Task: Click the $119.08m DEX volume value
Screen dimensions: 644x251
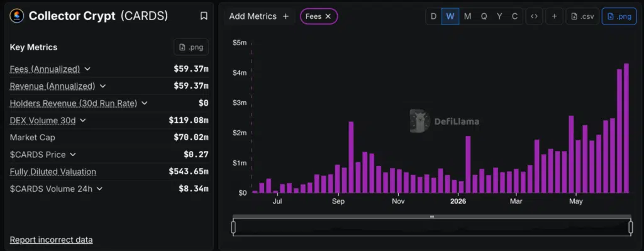Action: click(189, 120)
